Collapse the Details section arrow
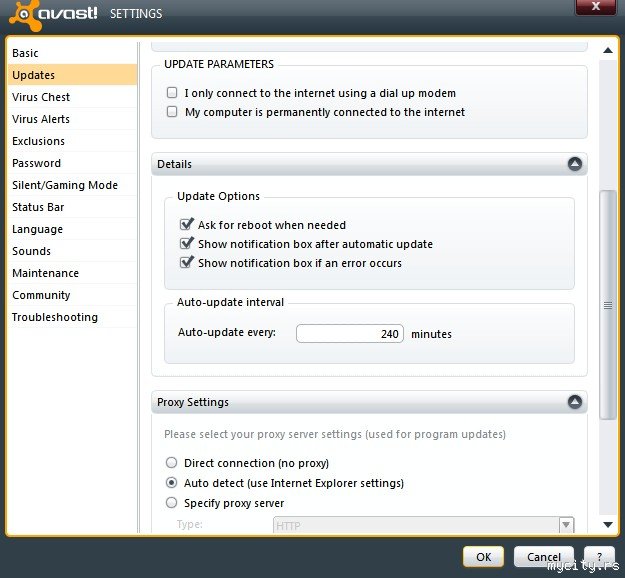Image resolution: width=625 pixels, height=578 pixels. (574, 164)
